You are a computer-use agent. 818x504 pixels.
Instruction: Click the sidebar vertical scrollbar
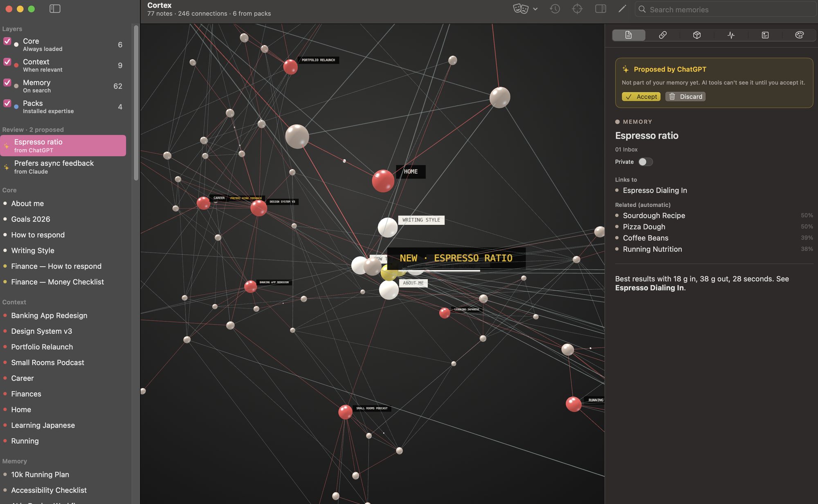136,102
